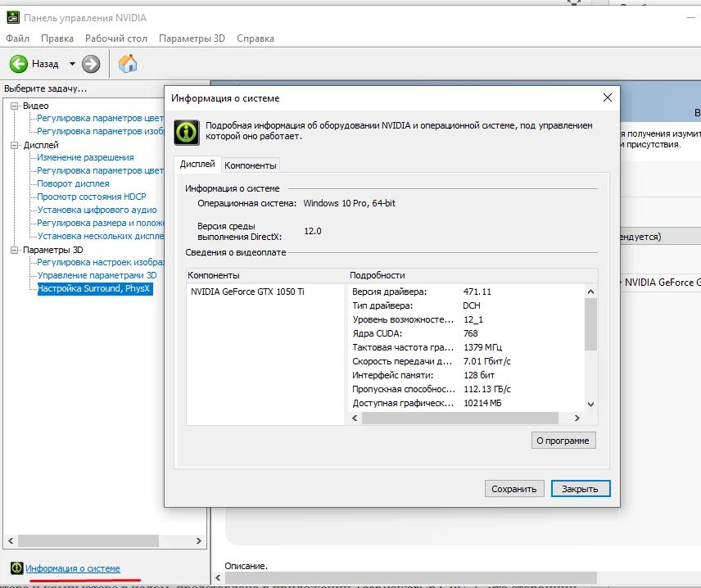This screenshot has width=701, height=588.
Task: Select Установка цифрового аудио item
Action: pyautogui.click(x=97, y=210)
